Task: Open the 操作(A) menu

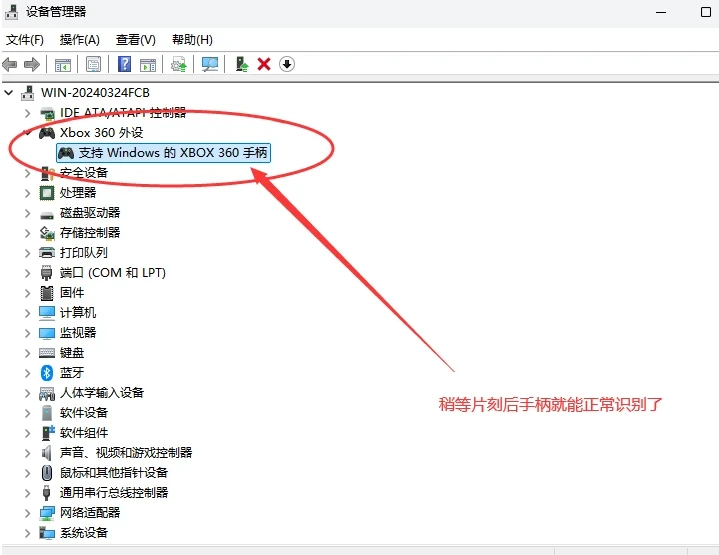Action: pos(79,40)
